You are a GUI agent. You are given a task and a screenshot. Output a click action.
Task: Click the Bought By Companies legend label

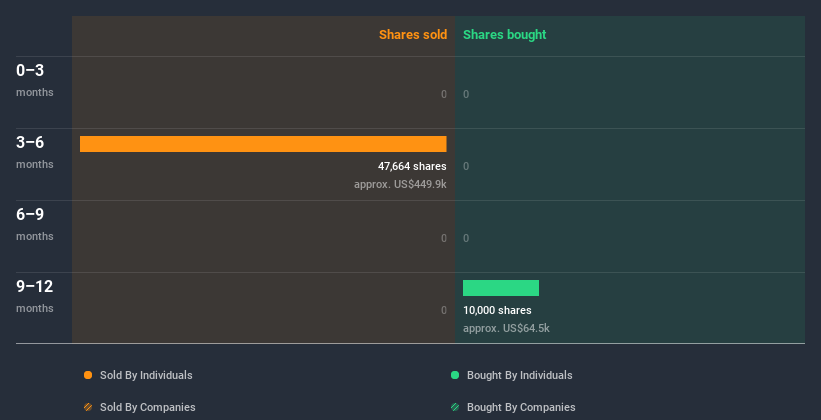521,407
